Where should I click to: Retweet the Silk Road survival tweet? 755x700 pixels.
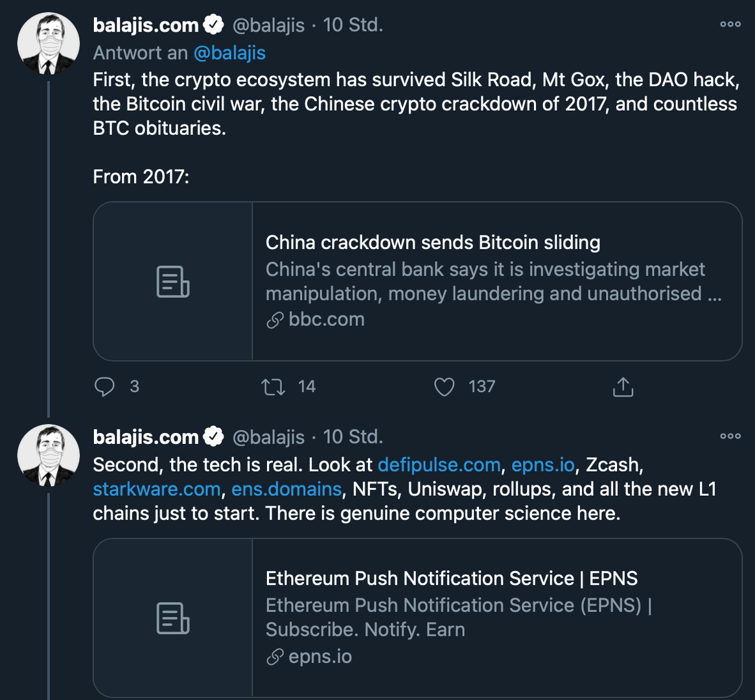click(273, 387)
